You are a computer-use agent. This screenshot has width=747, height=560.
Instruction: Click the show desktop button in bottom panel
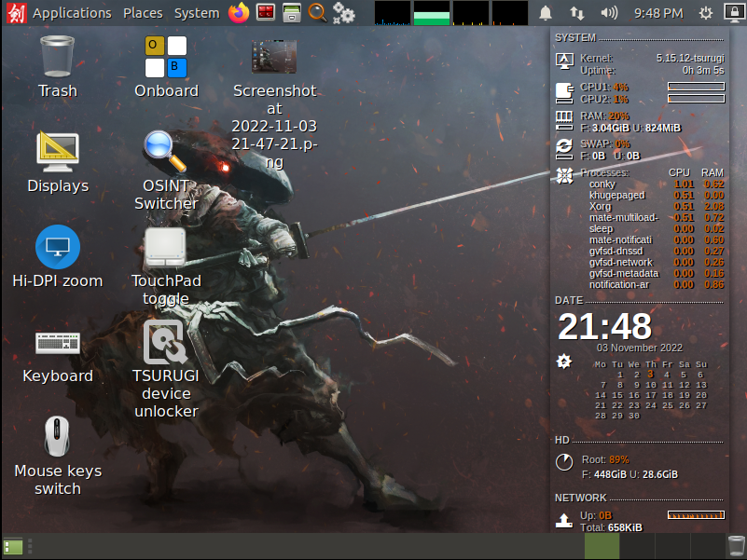pos(13,546)
